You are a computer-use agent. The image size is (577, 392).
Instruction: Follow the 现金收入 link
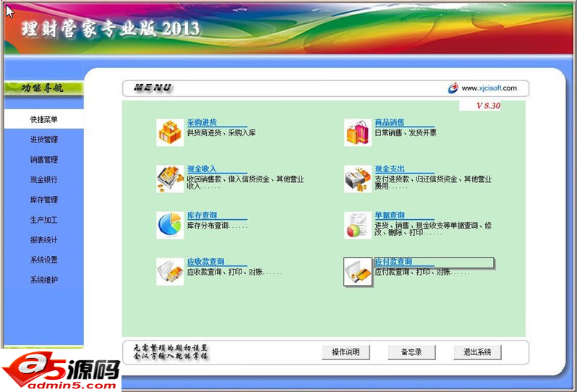(201, 169)
